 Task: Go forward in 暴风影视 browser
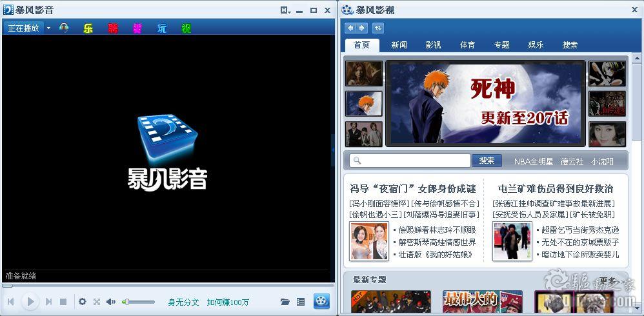(x=362, y=28)
